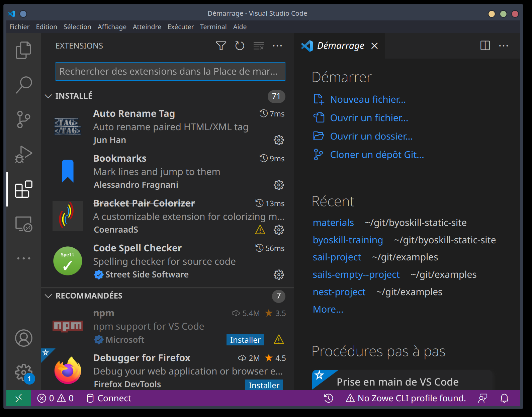Image resolution: width=532 pixels, height=417 pixels.
Task: Collapse the RECOMMANDÉES section
Action: pyautogui.click(x=48, y=296)
